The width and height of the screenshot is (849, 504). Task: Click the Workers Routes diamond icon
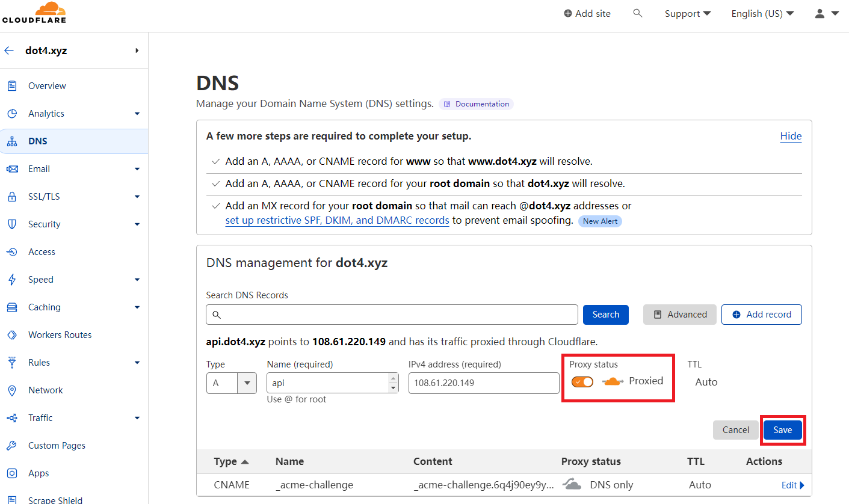pyautogui.click(x=11, y=335)
